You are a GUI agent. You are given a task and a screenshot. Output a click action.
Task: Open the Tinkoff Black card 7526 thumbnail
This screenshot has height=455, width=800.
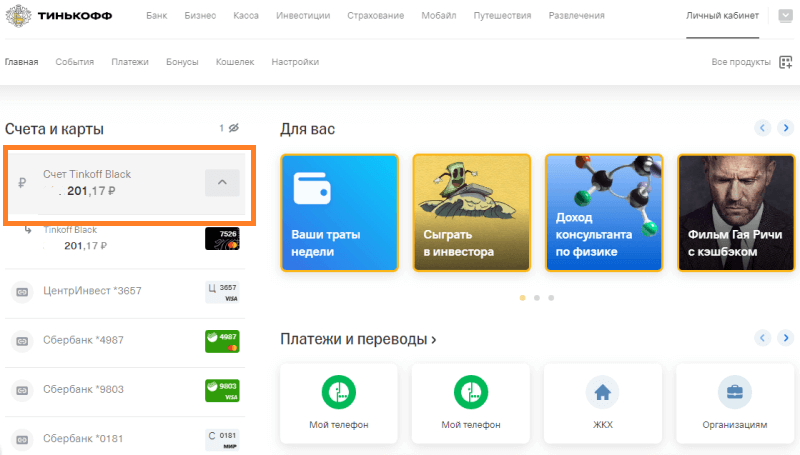click(x=222, y=239)
